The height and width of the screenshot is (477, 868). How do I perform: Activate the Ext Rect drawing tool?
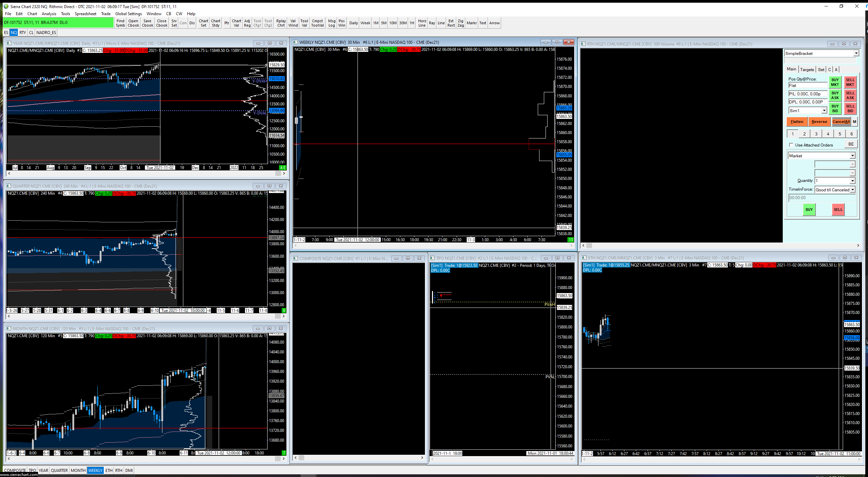point(451,23)
